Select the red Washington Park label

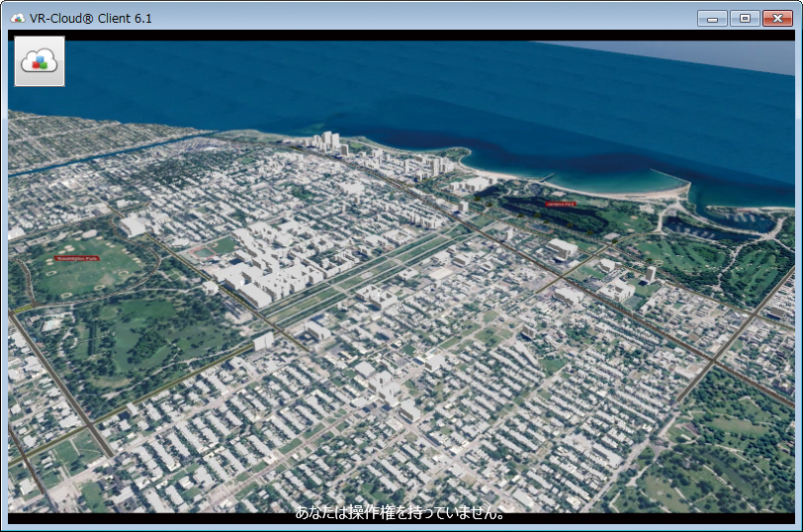77,258
